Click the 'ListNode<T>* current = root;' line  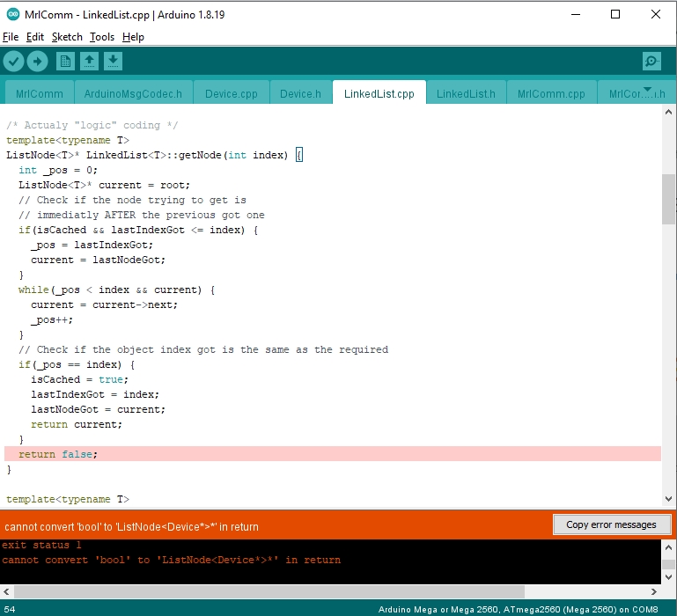click(104, 185)
